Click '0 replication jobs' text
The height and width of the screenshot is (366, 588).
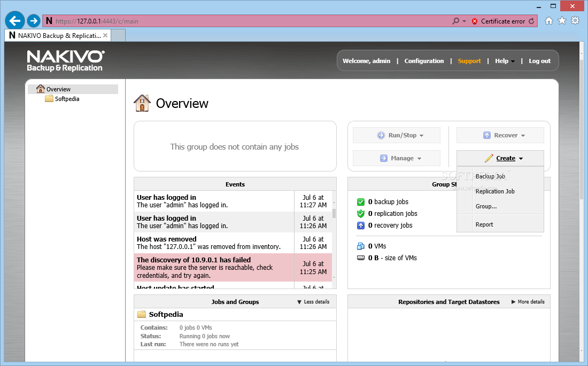(x=393, y=213)
